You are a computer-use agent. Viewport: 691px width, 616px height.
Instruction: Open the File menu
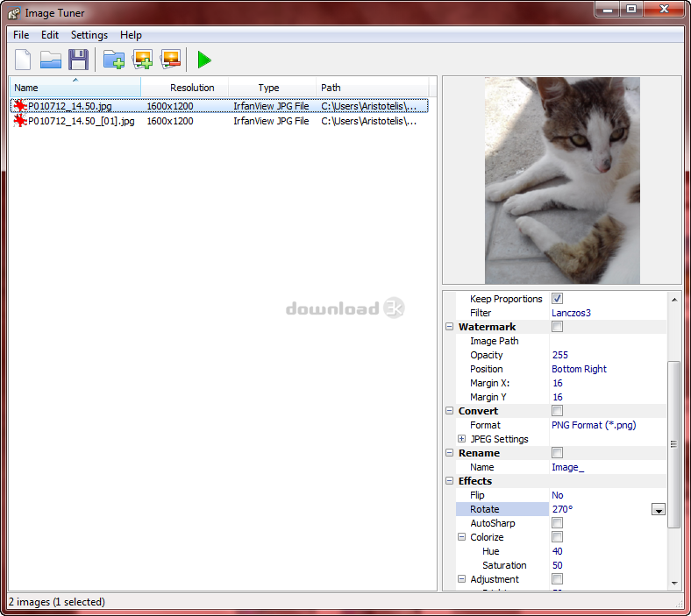click(x=21, y=35)
